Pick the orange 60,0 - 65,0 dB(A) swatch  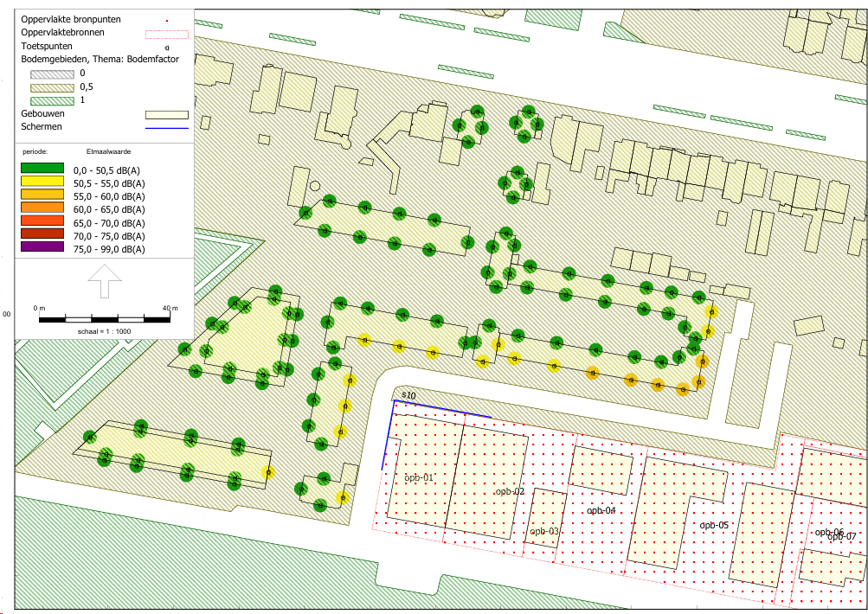pyautogui.click(x=42, y=208)
